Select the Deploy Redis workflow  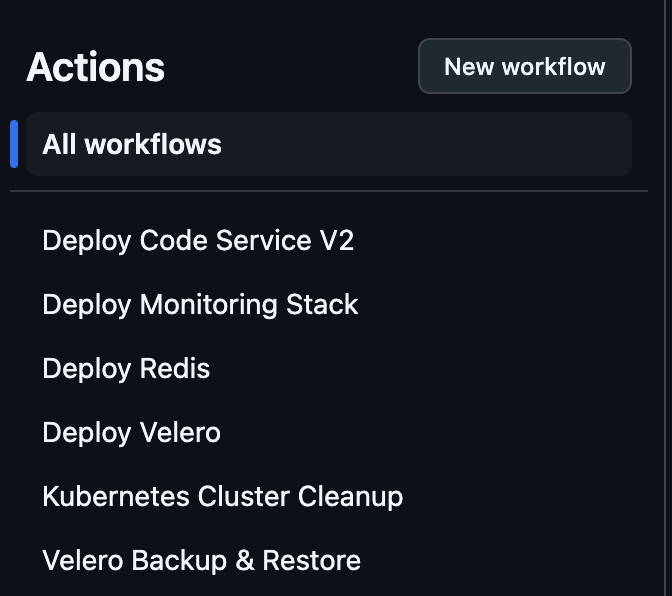pos(126,368)
